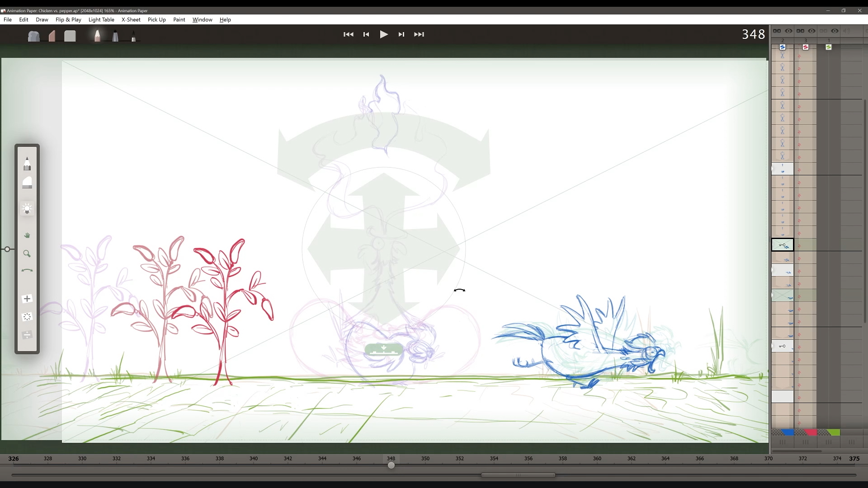The image size is (868, 488).
Task: Step back to previous frame
Action: coord(366,34)
